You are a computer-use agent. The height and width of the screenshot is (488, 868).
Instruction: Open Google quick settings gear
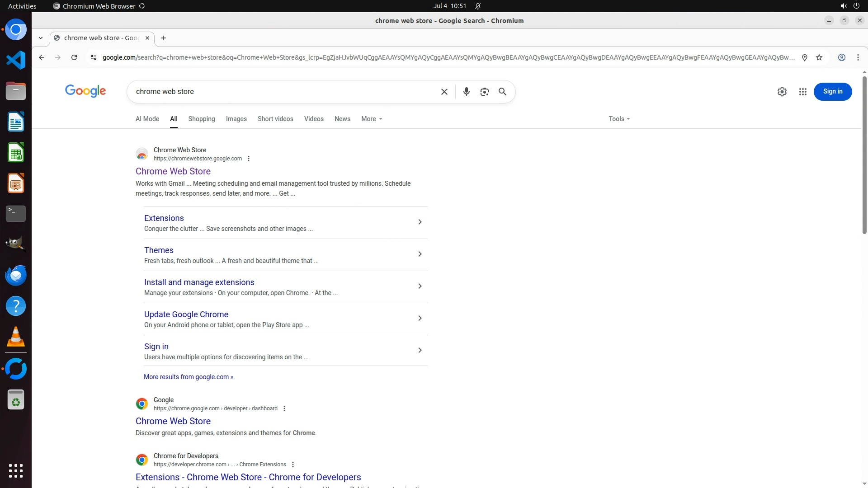(x=782, y=92)
